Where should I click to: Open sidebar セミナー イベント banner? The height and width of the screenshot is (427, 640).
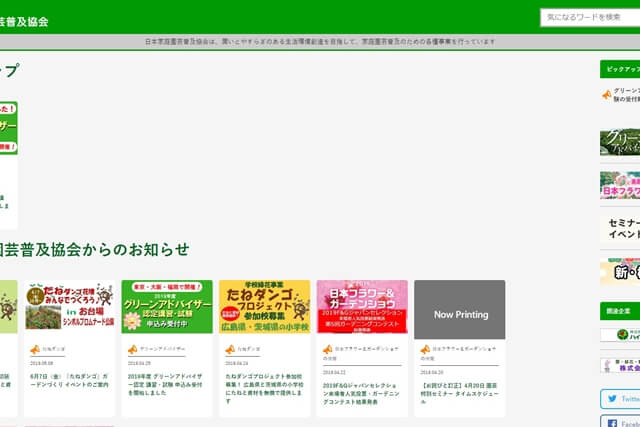click(620, 229)
